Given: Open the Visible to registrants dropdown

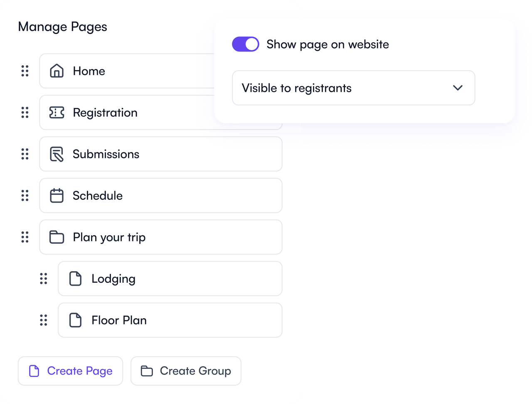Looking at the screenshot, I should pos(353,88).
